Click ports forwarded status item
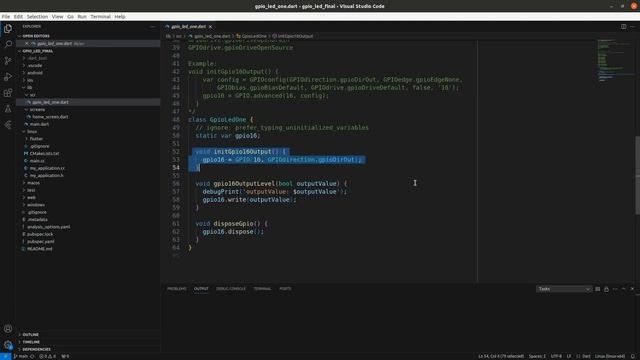The height and width of the screenshot is (360, 640). (65, 356)
